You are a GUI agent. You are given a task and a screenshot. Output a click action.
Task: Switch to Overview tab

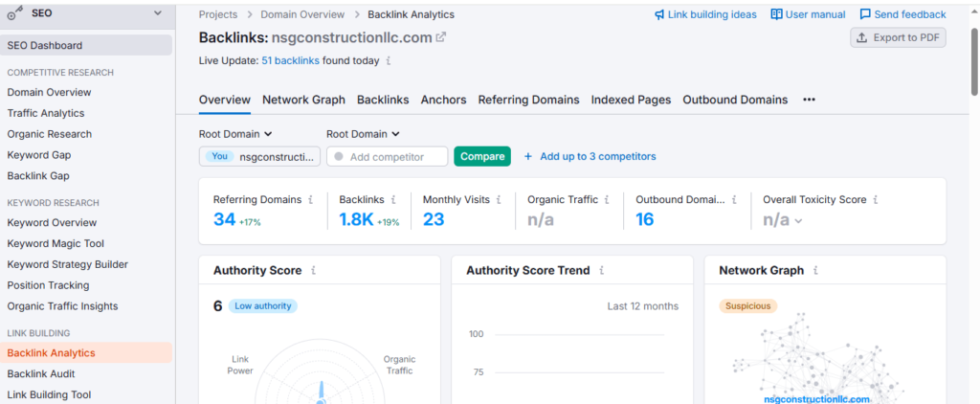pyautogui.click(x=225, y=100)
